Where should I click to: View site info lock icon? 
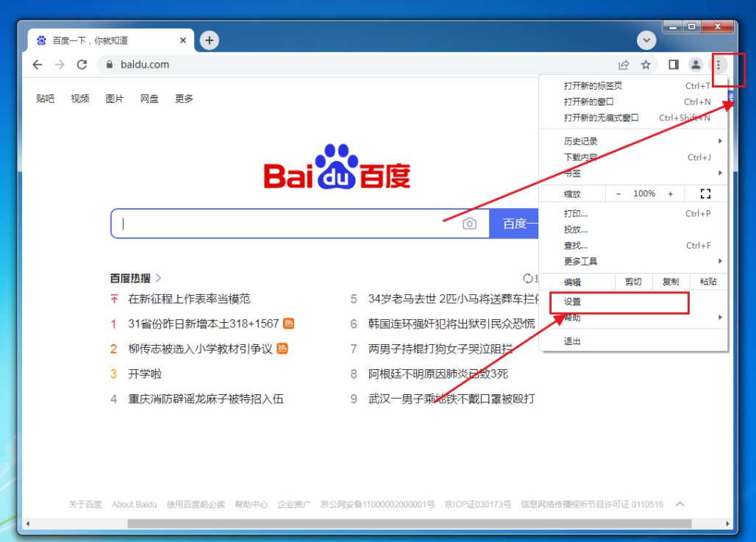coord(110,65)
